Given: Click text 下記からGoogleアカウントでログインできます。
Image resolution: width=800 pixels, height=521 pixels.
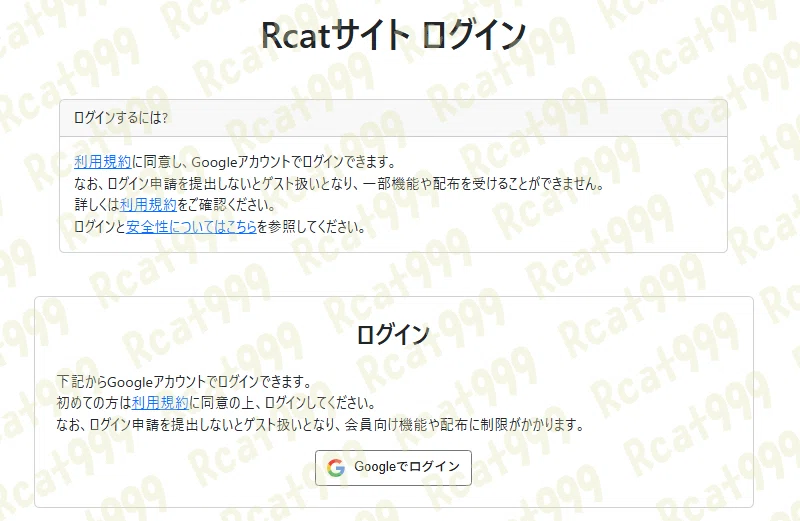Looking at the screenshot, I should coord(184,382).
